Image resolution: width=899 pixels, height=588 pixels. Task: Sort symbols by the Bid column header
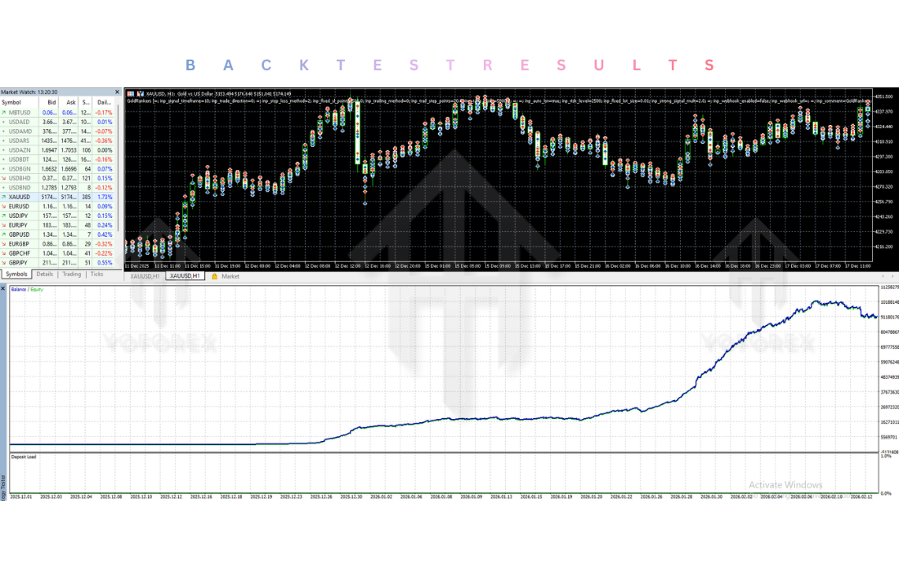click(51, 102)
